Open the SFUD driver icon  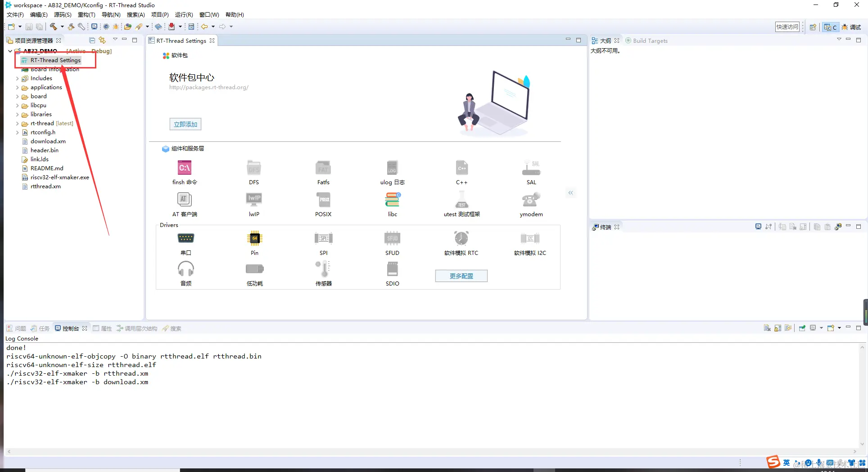click(x=392, y=238)
